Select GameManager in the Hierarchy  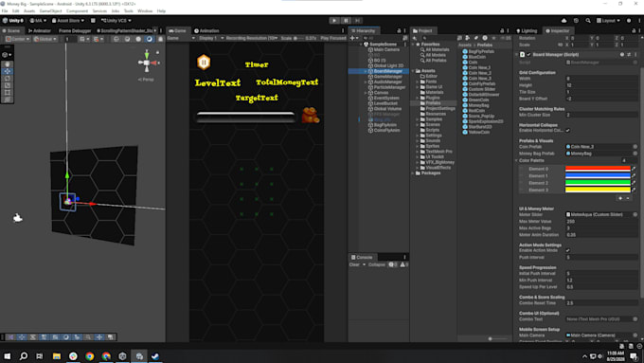387,77
